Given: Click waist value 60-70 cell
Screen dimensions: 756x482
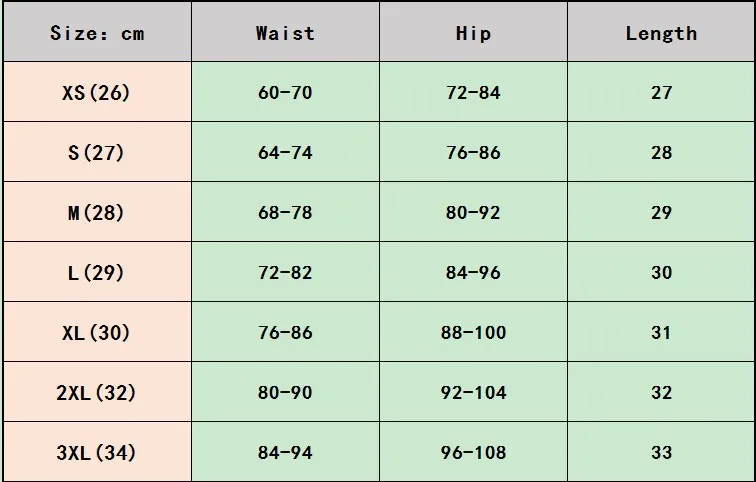Looking at the screenshot, I should click(x=285, y=93).
